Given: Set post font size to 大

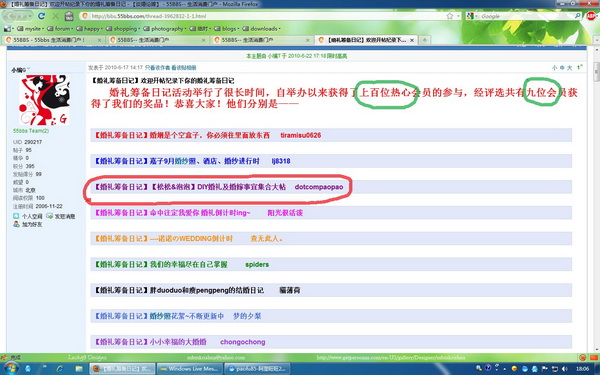Looking at the screenshot, I should point(569,68).
